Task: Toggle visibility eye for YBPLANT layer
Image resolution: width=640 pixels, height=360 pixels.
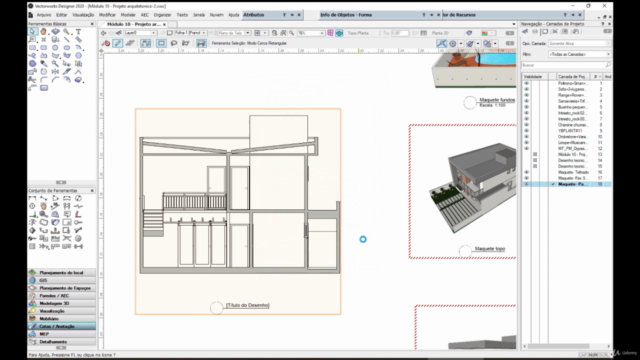Action: (527, 131)
